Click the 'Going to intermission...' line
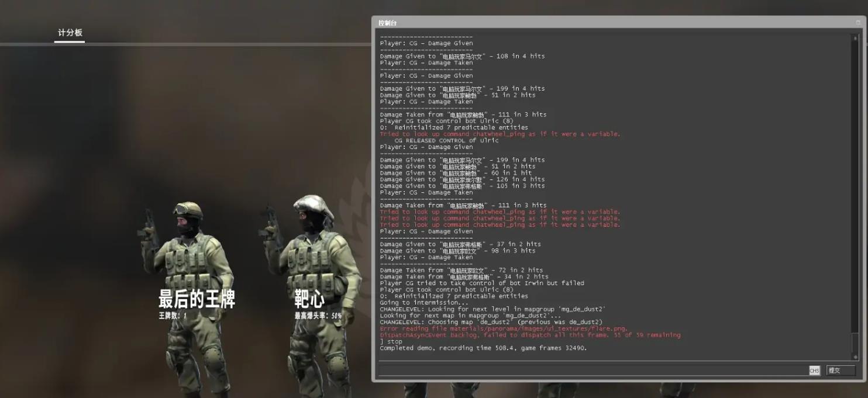868x398 pixels. (424, 303)
